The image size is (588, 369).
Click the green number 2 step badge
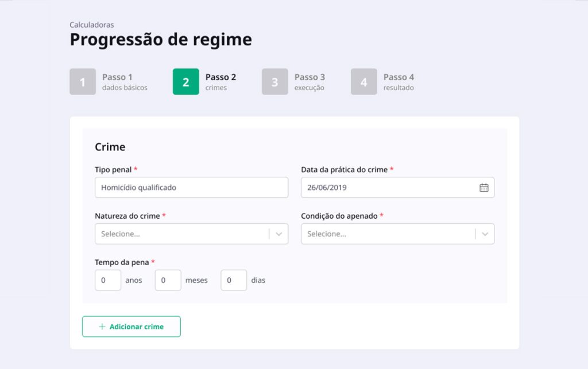pyautogui.click(x=185, y=82)
